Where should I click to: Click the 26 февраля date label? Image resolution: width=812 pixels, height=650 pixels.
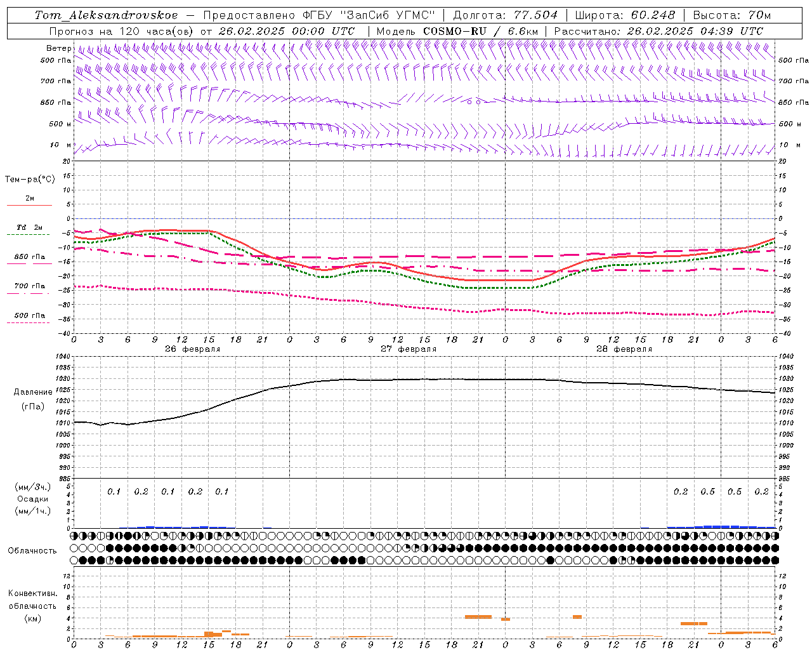tap(193, 349)
